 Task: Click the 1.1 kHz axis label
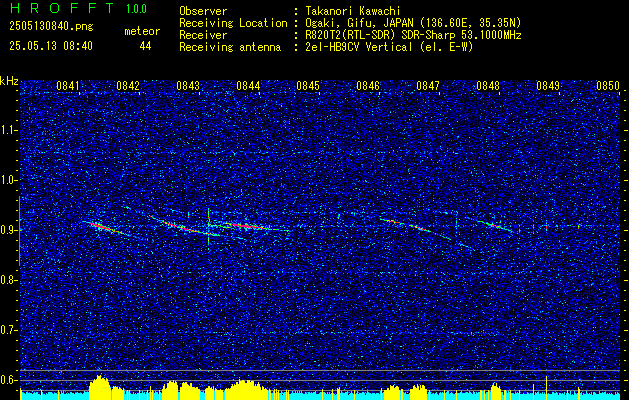[8, 130]
